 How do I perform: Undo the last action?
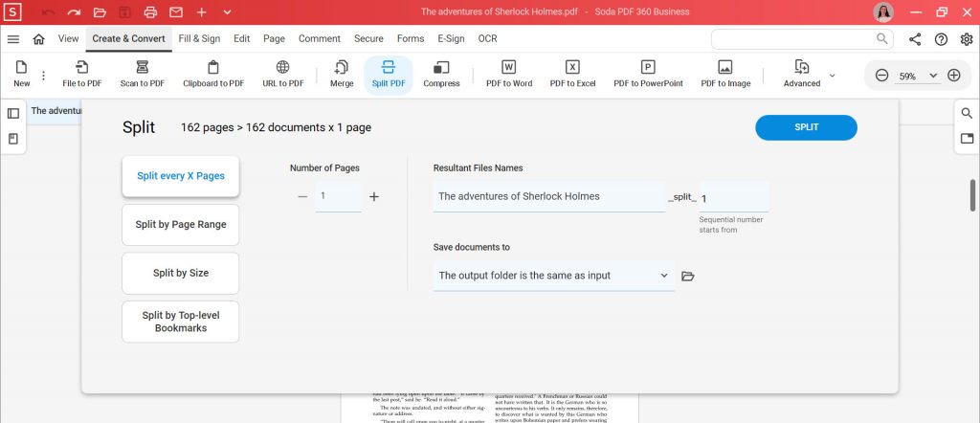48,11
